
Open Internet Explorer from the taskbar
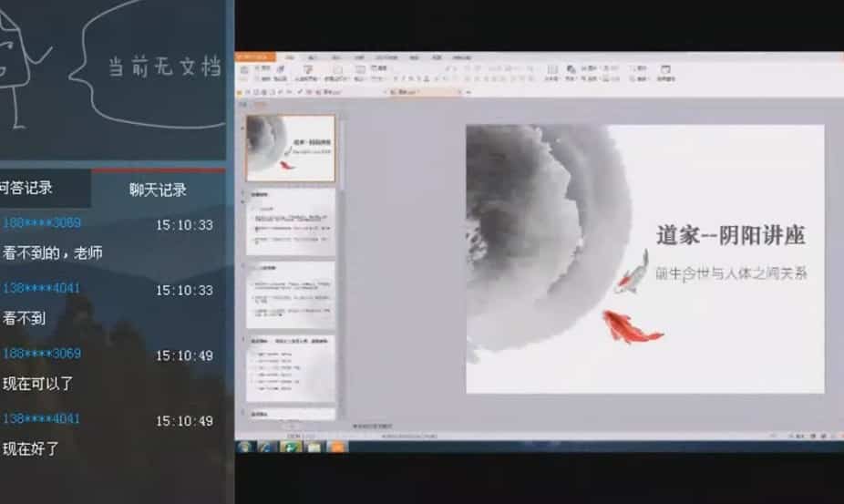tap(268, 447)
